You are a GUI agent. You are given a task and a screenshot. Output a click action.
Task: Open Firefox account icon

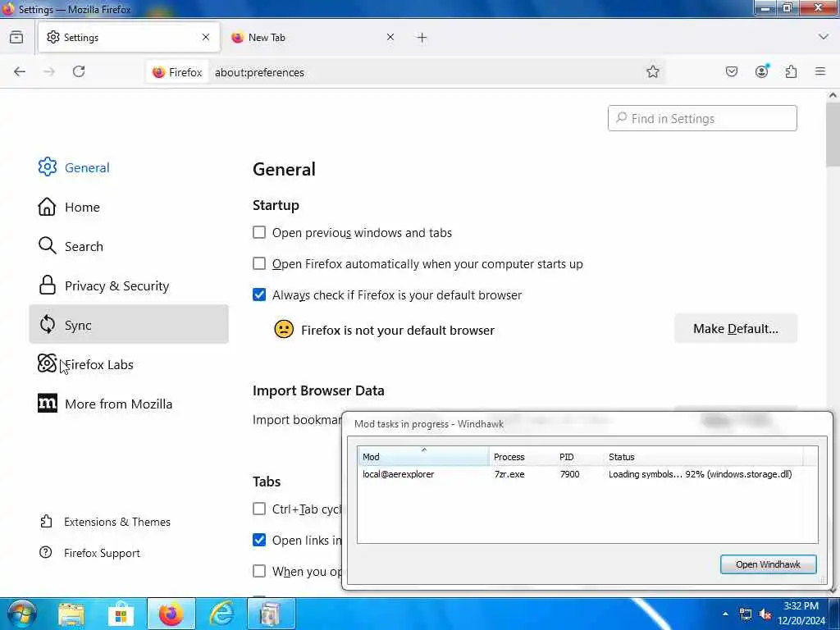761,72
